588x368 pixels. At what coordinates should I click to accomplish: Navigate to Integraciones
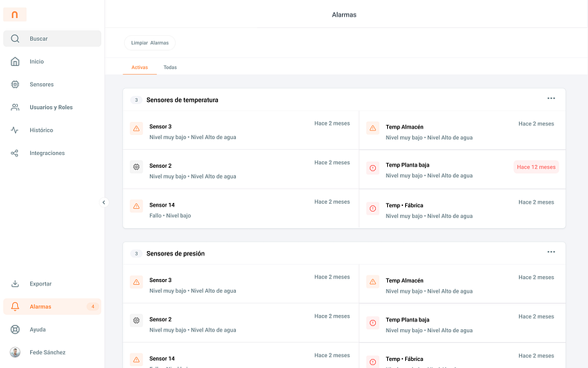(47, 154)
